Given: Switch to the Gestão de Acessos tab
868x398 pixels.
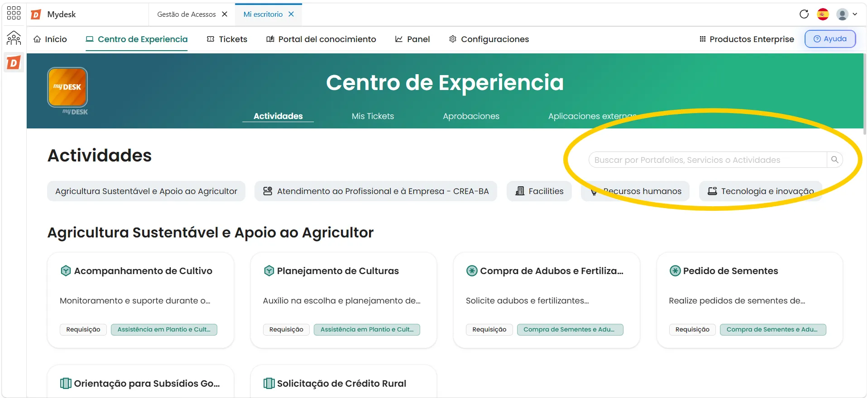Looking at the screenshot, I should [x=187, y=14].
